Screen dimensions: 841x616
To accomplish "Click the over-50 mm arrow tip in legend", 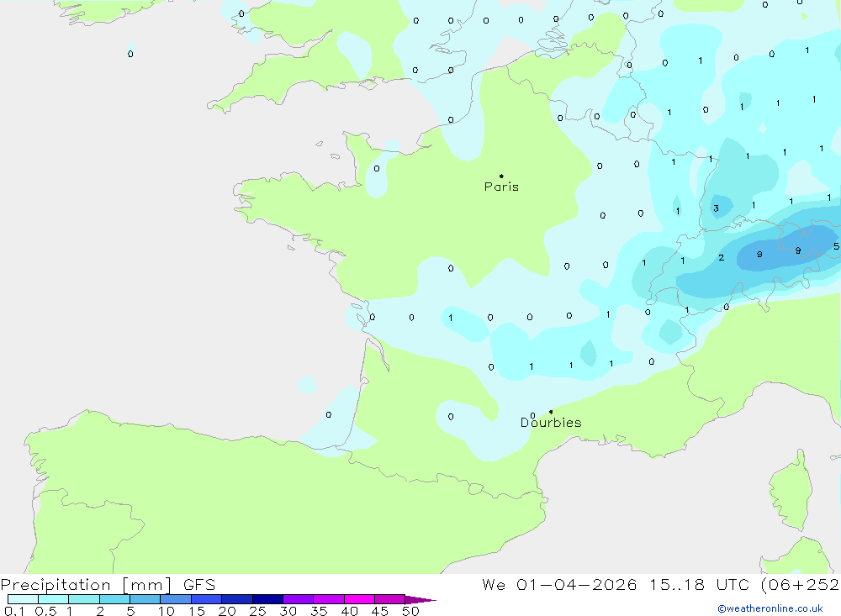I will click(421, 599).
